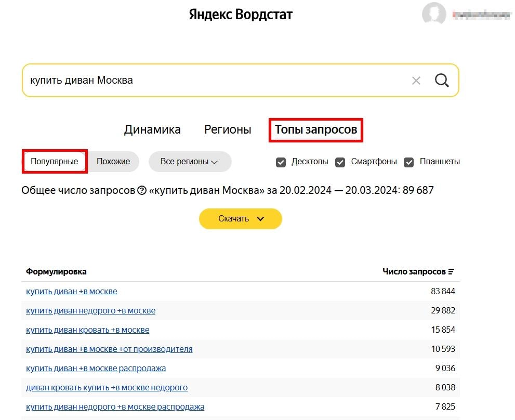Uncheck the Смартфоны checkbox
The height and width of the screenshot is (420, 515).
pos(340,162)
